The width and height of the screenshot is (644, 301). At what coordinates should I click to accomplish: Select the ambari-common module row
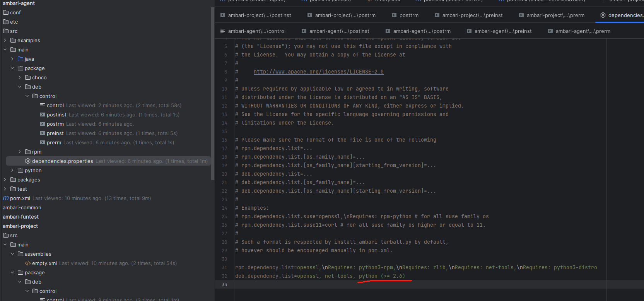tap(22, 207)
